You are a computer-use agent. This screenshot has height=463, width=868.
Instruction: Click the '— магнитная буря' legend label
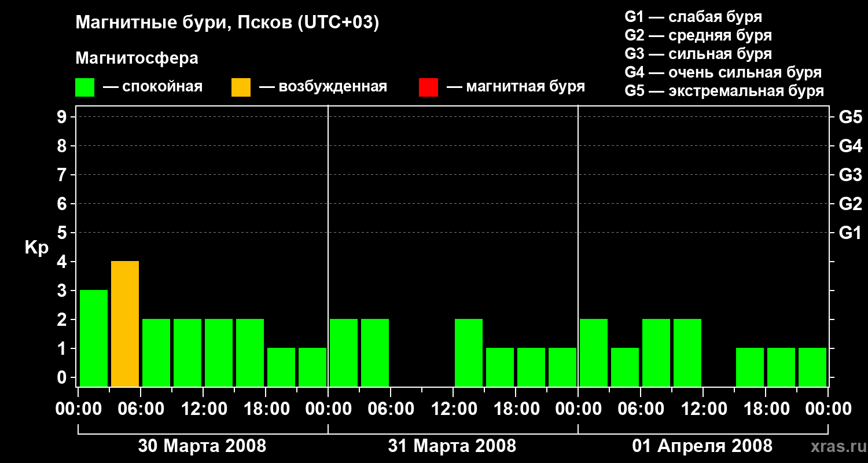pos(516,87)
